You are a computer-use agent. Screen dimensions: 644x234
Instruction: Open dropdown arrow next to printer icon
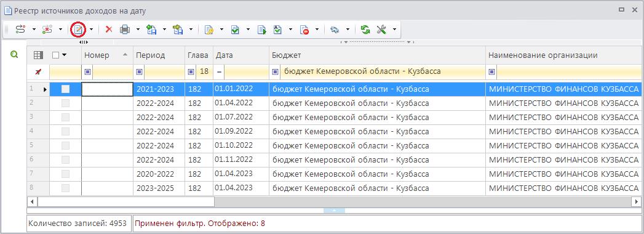pyautogui.click(x=138, y=30)
